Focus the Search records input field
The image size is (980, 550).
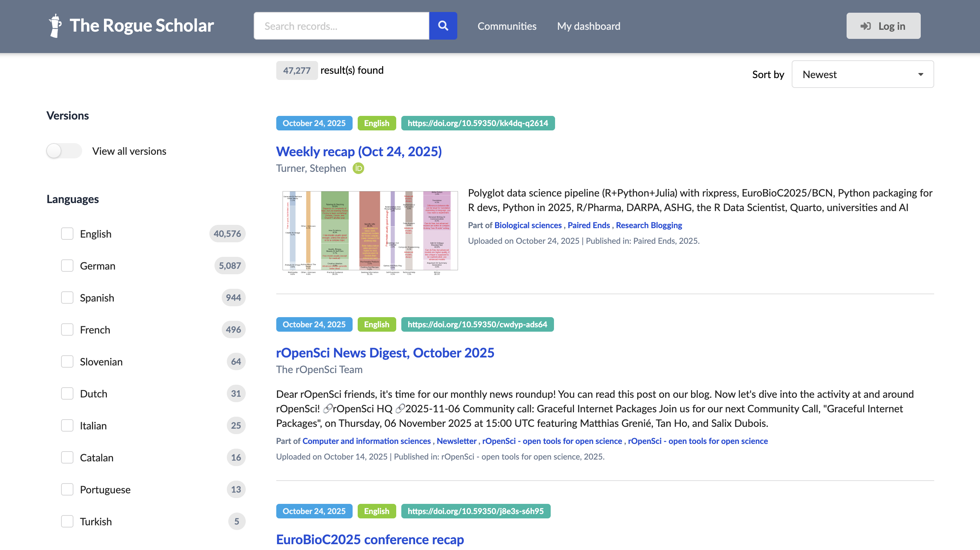click(x=341, y=26)
